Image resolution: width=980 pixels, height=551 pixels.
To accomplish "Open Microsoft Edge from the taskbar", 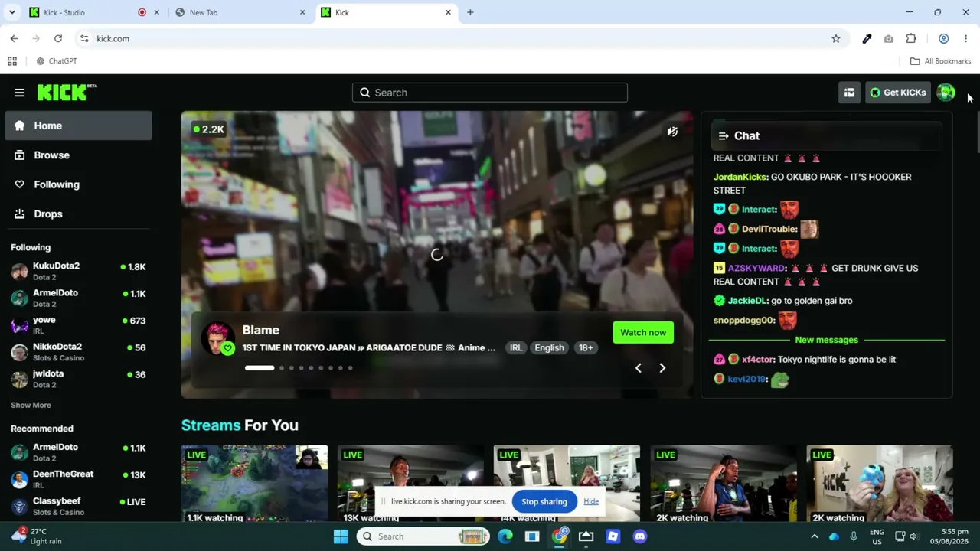I will pos(505,536).
